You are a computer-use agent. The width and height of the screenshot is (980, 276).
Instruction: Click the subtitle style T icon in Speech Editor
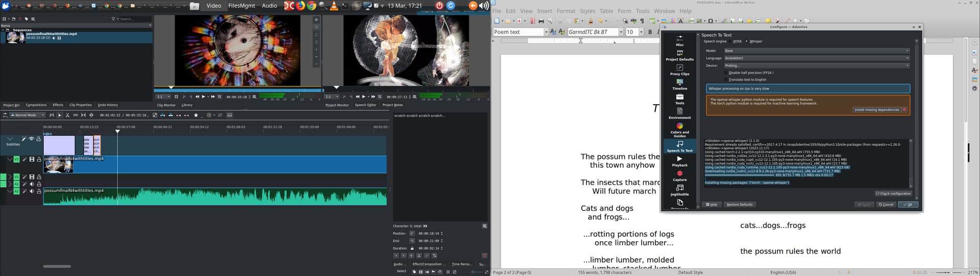tap(434, 256)
